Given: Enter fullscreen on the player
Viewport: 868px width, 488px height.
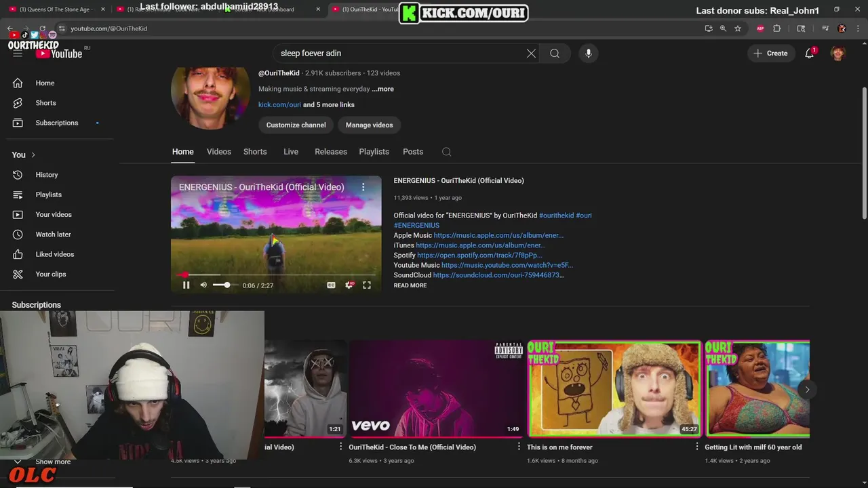Looking at the screenshot, I should (x=367, y=285).
